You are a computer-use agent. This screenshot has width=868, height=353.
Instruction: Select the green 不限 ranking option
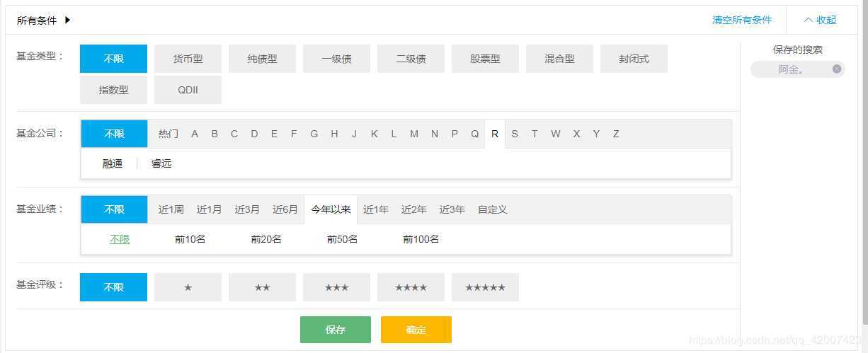[120, 239]
